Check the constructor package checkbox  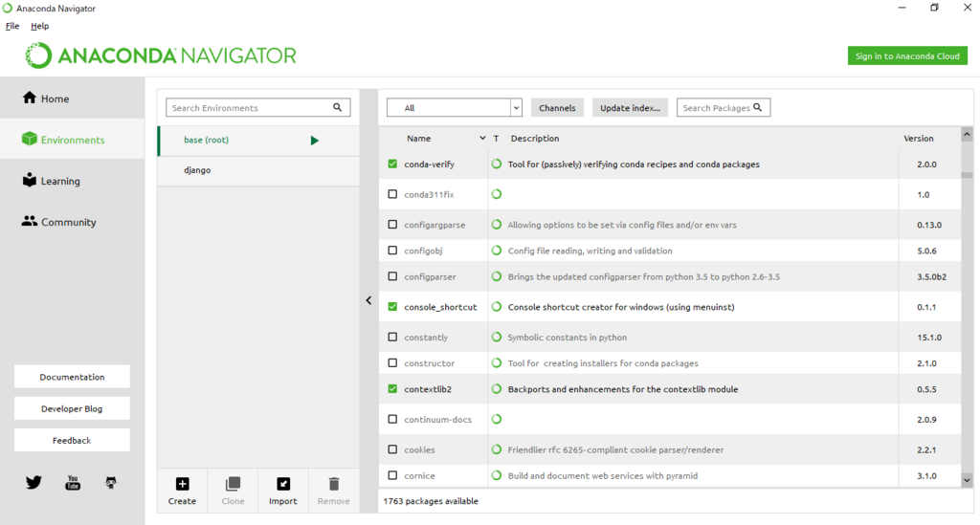pos(392,363)
